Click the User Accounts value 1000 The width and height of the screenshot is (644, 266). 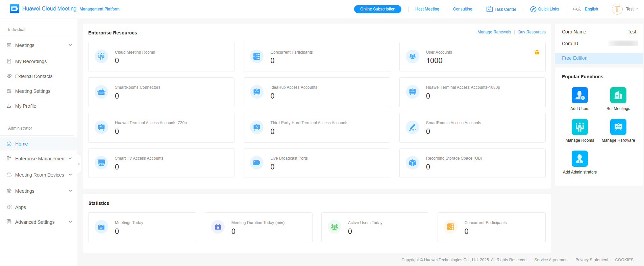434,61
